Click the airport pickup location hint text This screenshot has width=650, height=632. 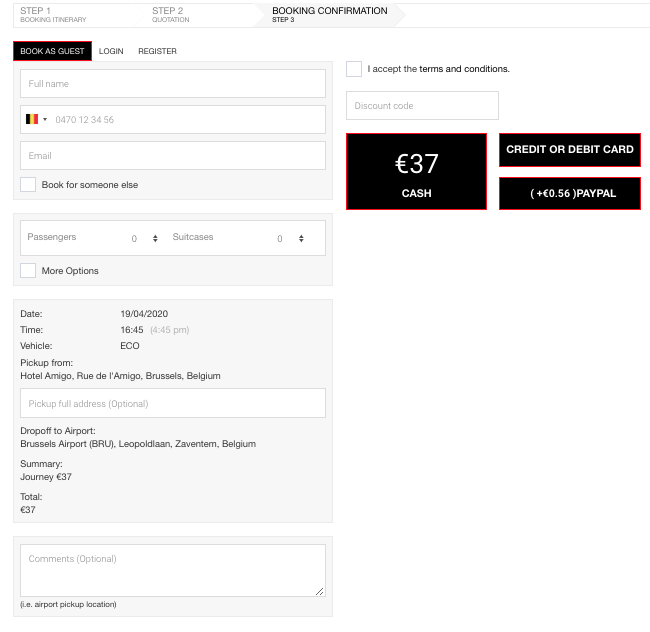[x=68, y=604]
